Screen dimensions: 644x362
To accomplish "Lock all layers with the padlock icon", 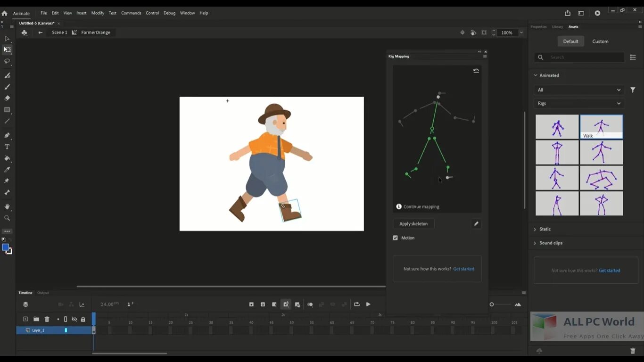I will pyautogui.click(x=83, y=319).
